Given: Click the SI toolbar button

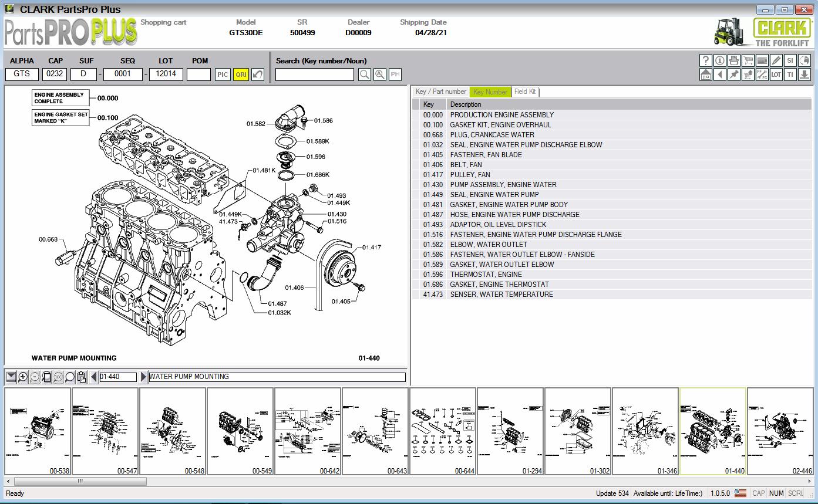Looking at the screenshot, I should pos(790,60).
